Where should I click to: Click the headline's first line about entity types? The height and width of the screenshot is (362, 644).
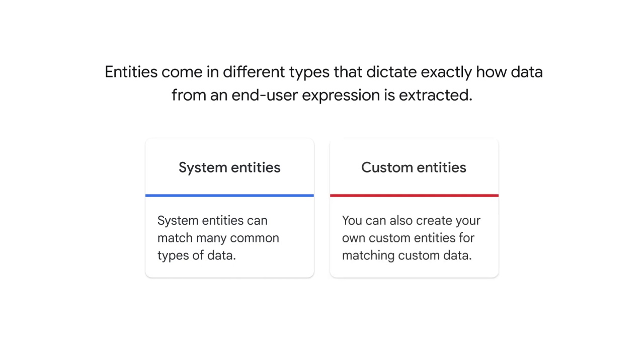tap(324, 72)
